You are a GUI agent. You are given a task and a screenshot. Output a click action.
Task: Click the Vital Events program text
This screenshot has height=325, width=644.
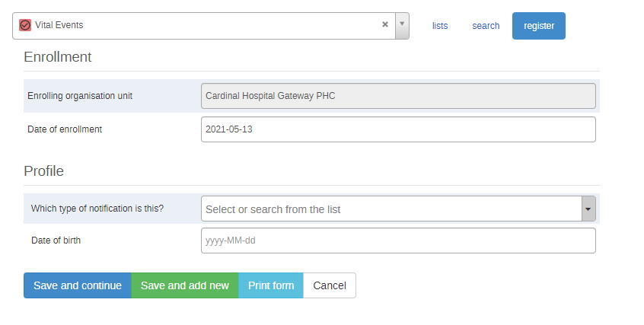point(59,25)
